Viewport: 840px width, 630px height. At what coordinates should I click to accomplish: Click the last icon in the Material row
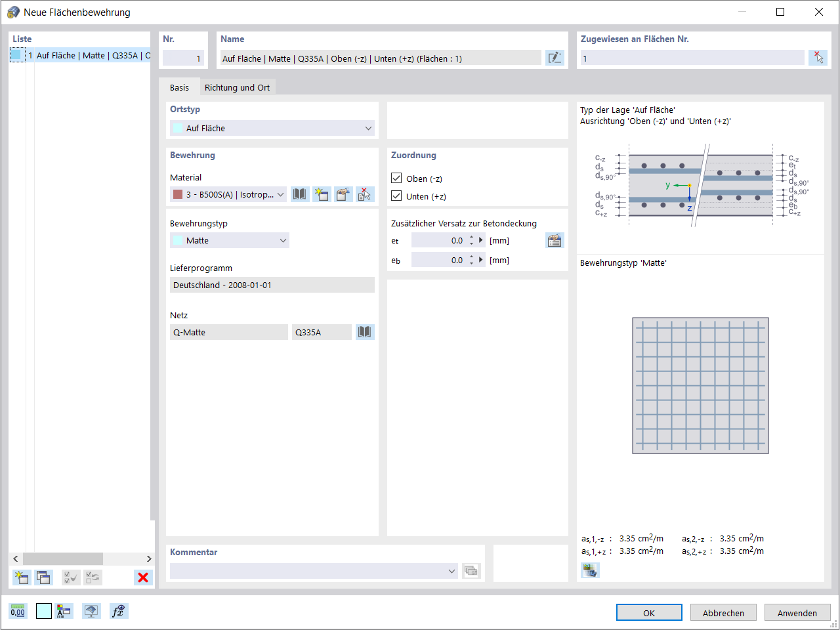tap(365, 194)
